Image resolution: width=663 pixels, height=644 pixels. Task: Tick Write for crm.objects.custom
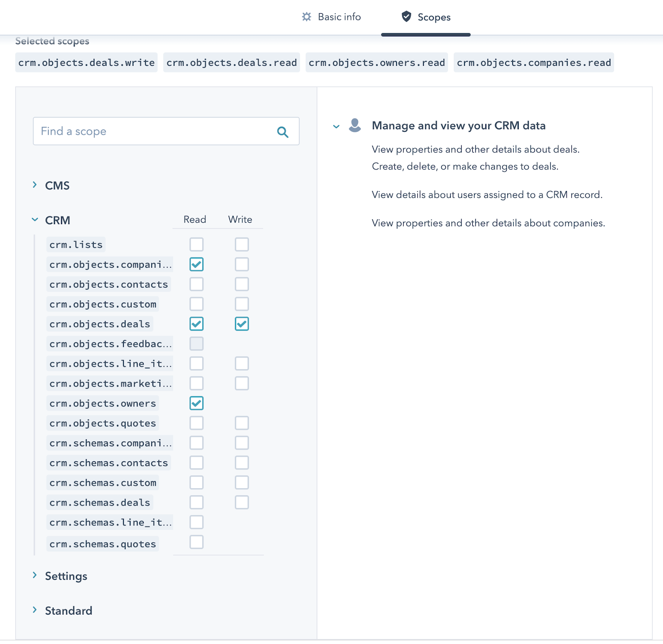(x=242, y=304)
